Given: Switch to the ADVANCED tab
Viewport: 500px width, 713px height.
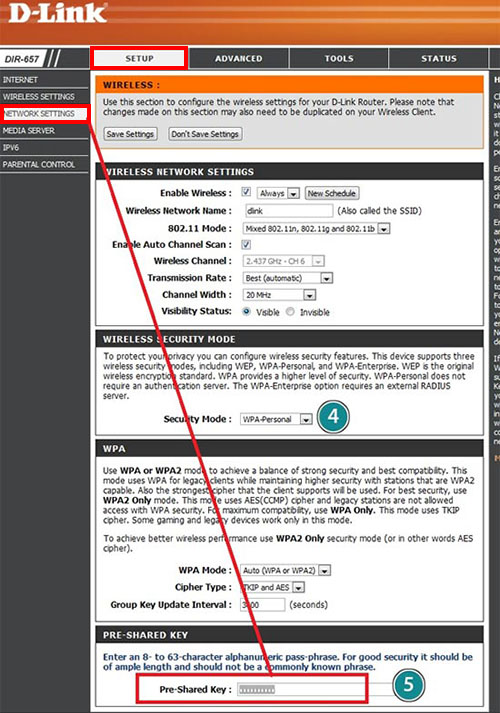Looking at the screenshot, I should click(x=239, y=58).
